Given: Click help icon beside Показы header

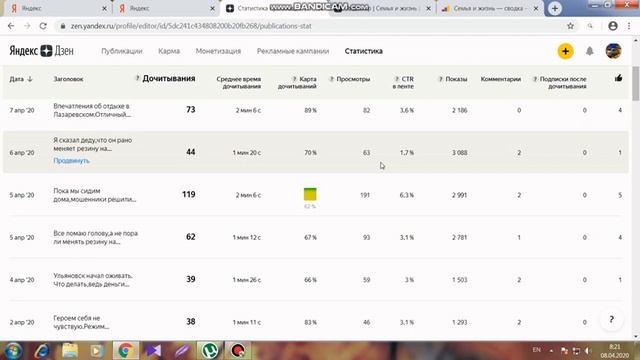Looking at the screenshot, I should (x=440, y=79).
